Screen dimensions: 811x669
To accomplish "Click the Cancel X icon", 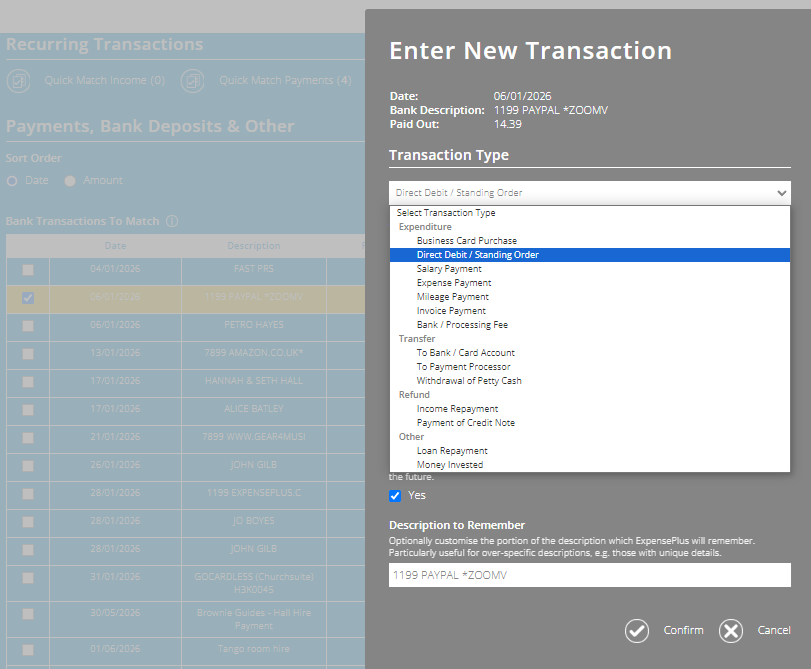I will tap(731, 631).
